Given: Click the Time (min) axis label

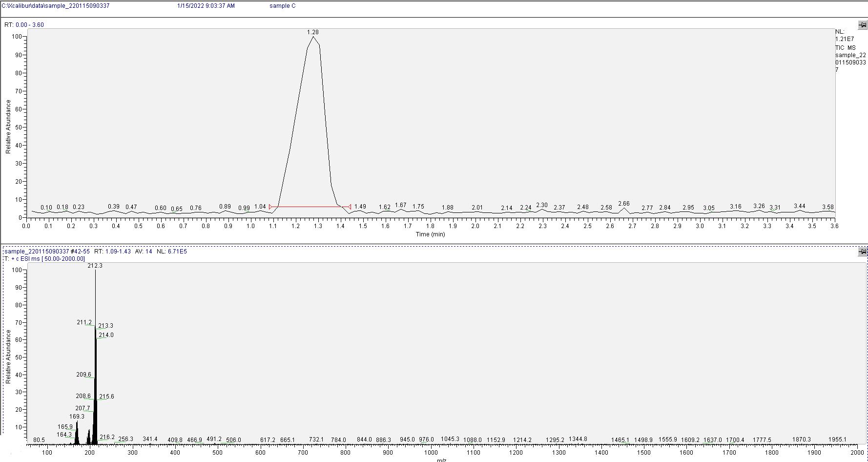Looking at the screenshot, I should pos(430,234).
